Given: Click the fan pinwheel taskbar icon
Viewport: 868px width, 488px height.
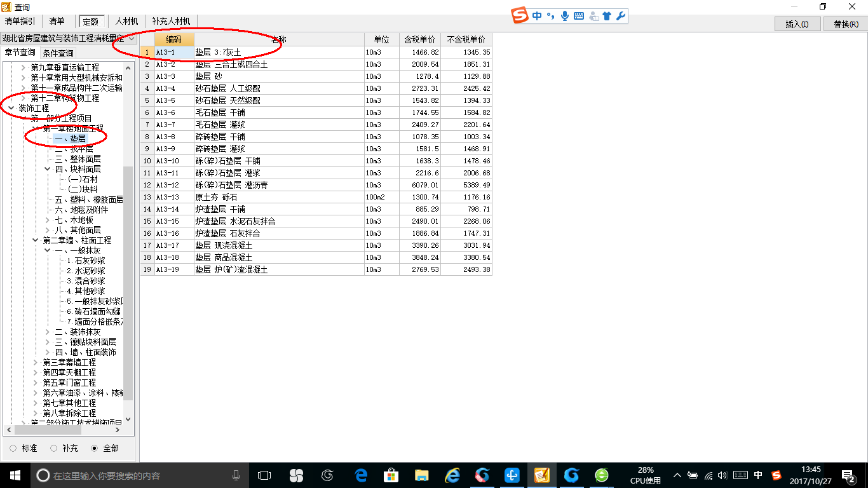Looking at the screenshot, I should tap(296, 475).
